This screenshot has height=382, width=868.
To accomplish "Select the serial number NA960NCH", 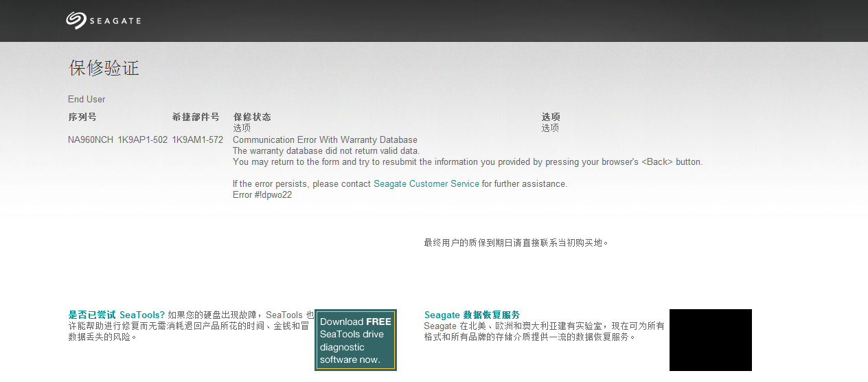I will (91, 139).
